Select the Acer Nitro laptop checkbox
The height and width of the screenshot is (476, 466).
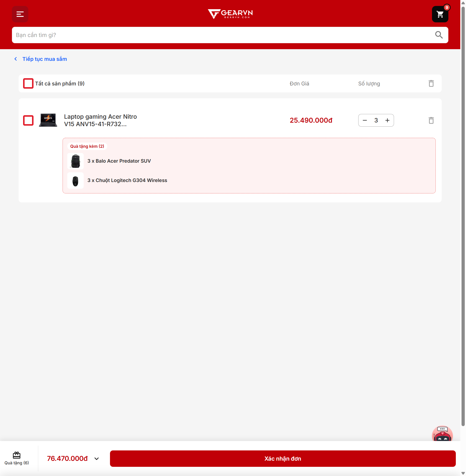(x=28, y=120)
